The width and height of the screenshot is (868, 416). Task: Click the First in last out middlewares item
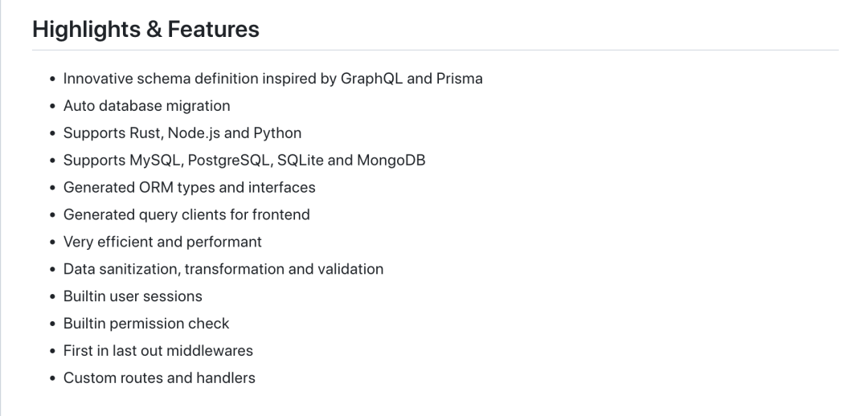158,351
